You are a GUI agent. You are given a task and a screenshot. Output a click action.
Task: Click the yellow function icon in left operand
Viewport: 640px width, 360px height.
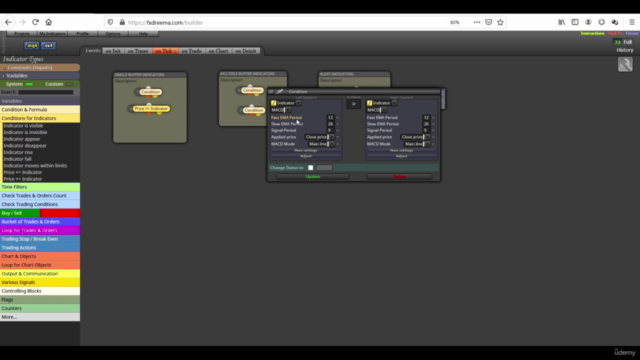(273, 103)
